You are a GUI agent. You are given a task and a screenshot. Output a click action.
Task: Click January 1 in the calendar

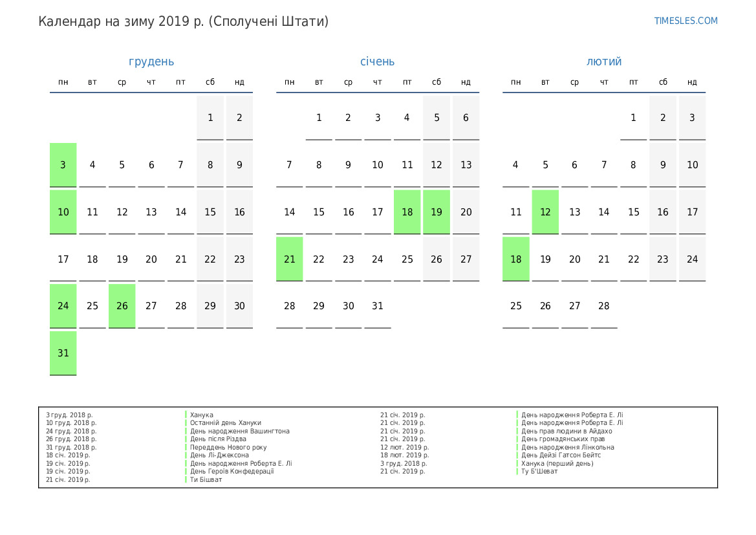click(x=319, y=118)
